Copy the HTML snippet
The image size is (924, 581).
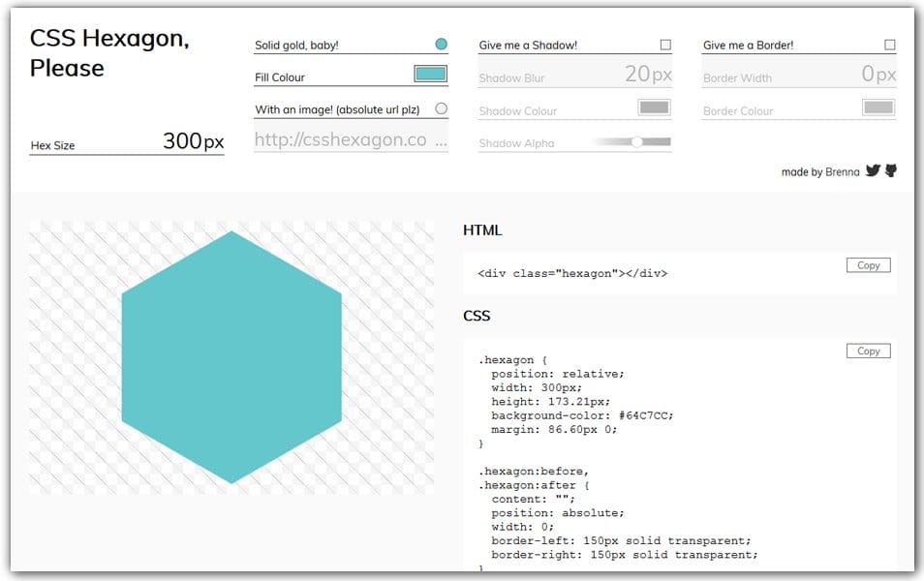click(x=867, y=264)
